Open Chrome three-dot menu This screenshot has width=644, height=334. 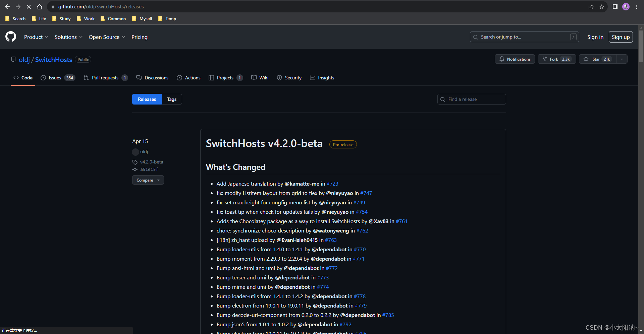(637, 7)
